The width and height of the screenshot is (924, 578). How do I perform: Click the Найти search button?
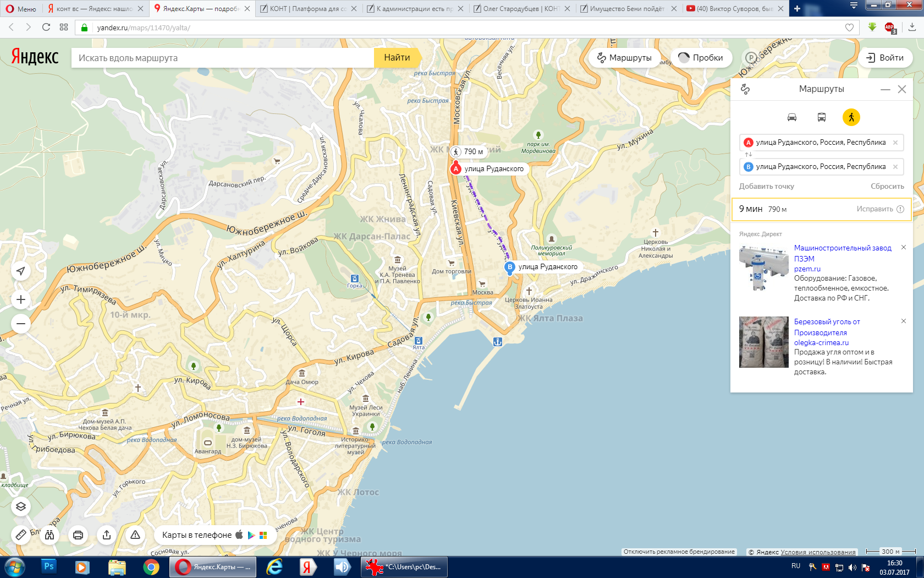[397, 58]
